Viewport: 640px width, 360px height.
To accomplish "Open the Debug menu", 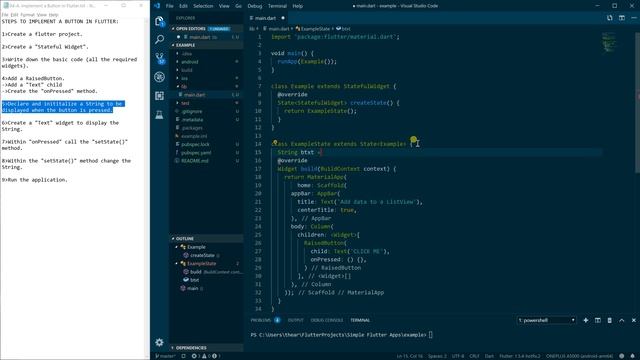I will [x=255, y=6].
